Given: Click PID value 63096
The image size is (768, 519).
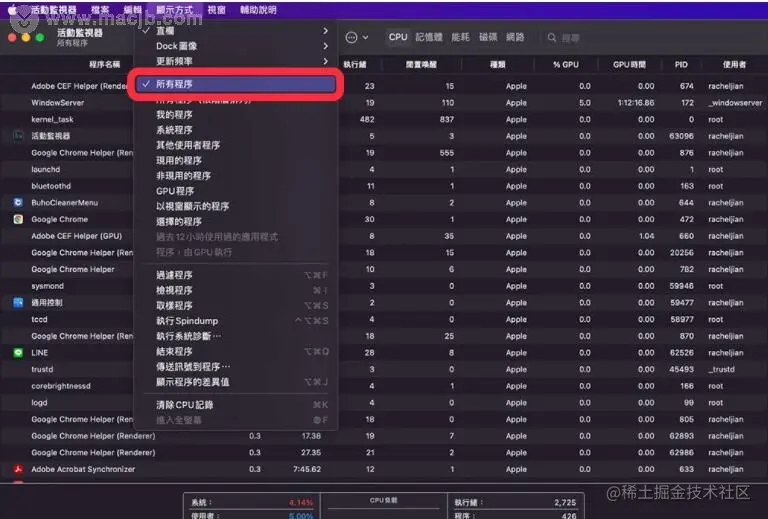Looking at the screenshot, I should click(681, 136).
